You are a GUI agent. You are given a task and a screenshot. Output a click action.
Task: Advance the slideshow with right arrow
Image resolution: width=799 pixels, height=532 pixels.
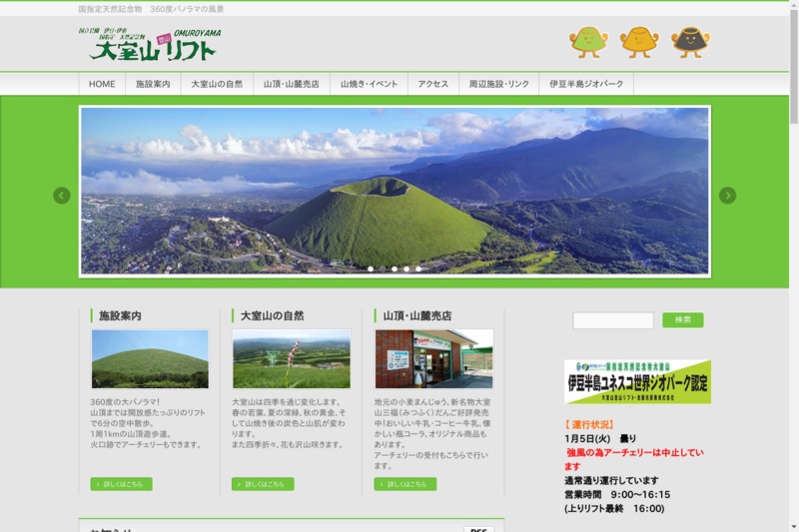coord(727,196)
